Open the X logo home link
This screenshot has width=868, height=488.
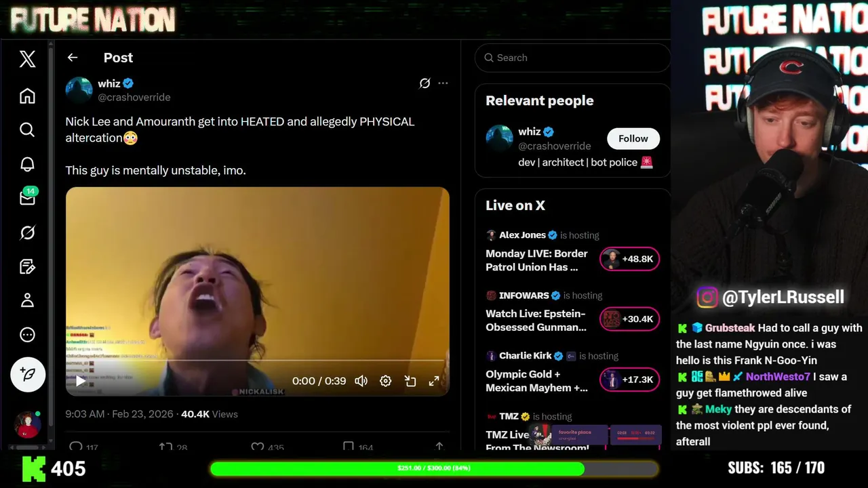click(27, 59)
